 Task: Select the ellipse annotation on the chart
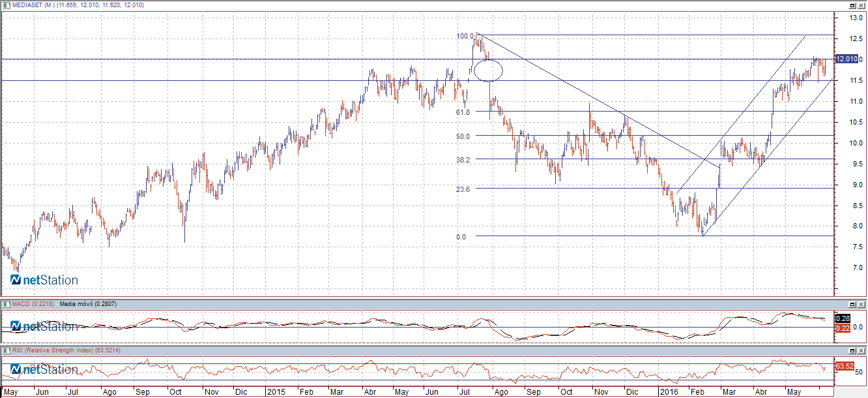coord(488,70)
